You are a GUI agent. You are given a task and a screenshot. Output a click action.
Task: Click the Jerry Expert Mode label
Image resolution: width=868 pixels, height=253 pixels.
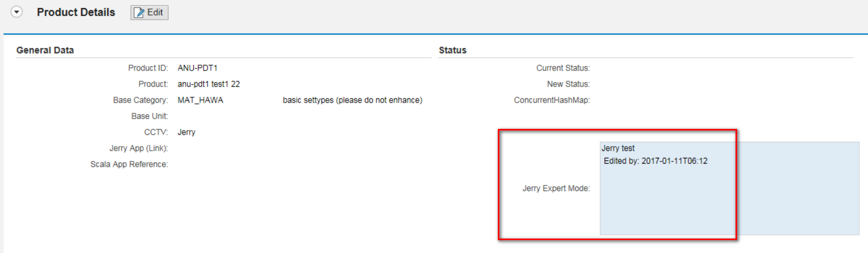pos(556,188)
